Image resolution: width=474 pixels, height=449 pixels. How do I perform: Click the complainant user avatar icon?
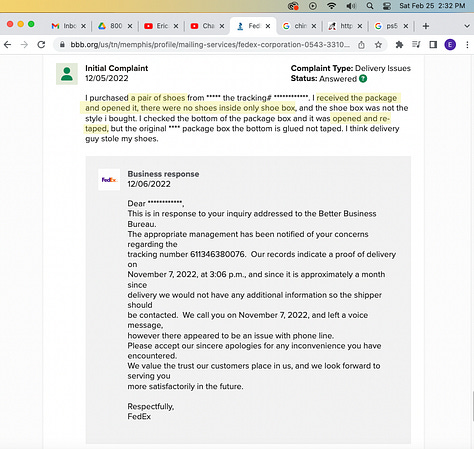coord(67,74)
